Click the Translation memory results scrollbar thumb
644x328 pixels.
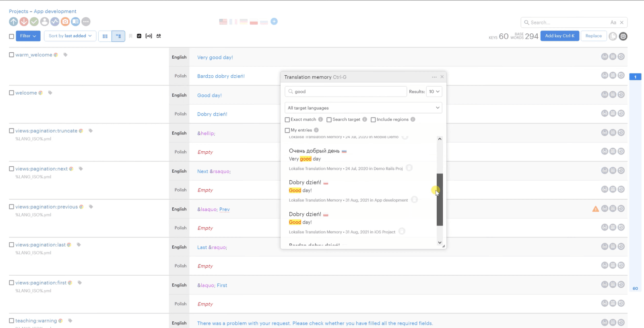pos(440,200)
